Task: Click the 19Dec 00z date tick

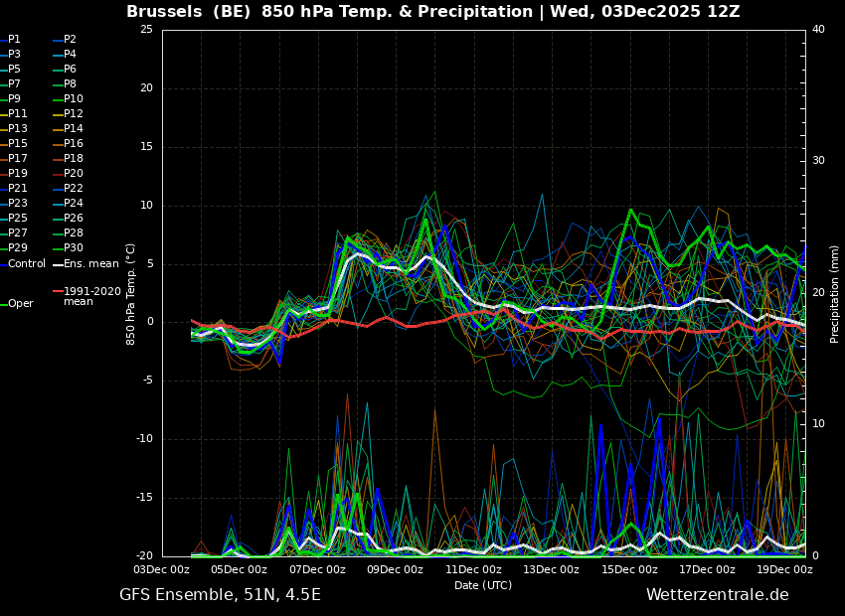Action: (x=784, y=570)
